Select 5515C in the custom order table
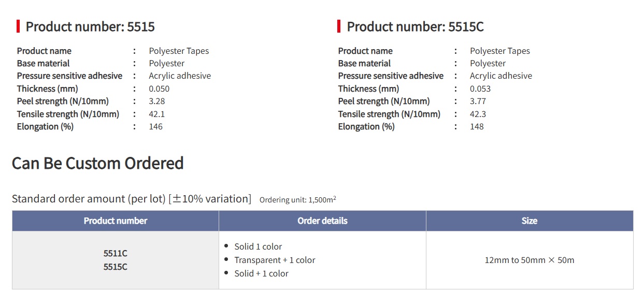This screenshot has width=644, height=306. coord(116,267)
